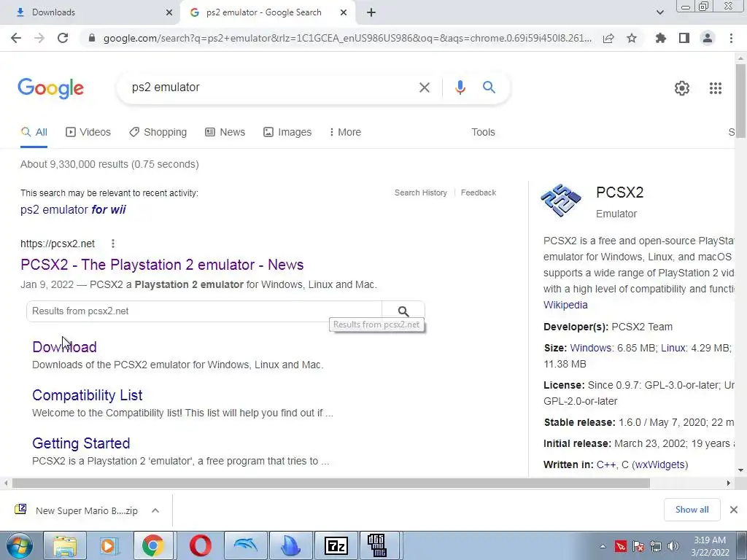Close the downloads bar
Screen dimensions: 747x560
click(x=734, y=510)
